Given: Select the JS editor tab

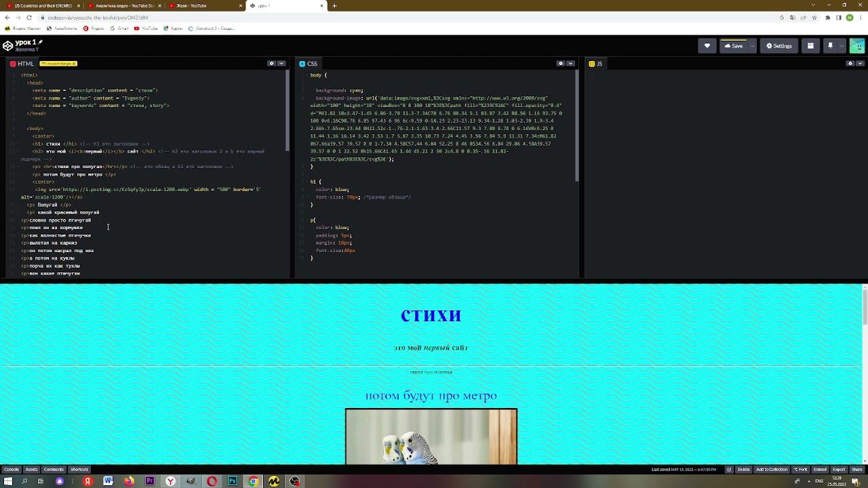Looking at the screenshot, I should pos(595,64).
